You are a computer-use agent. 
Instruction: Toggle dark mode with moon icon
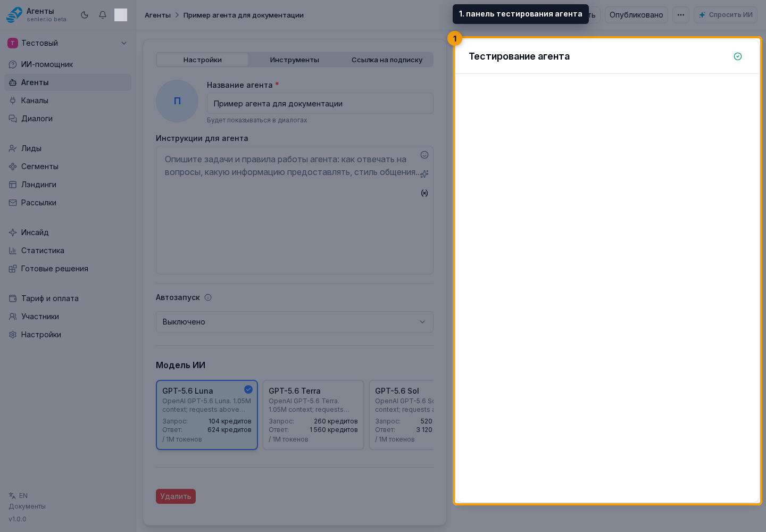(85, 15)
